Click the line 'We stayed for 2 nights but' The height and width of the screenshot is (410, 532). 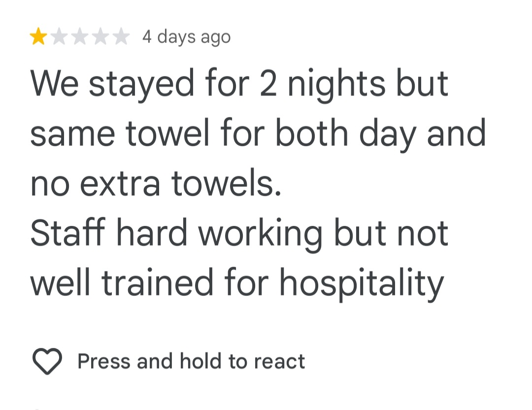click(239, 84)
